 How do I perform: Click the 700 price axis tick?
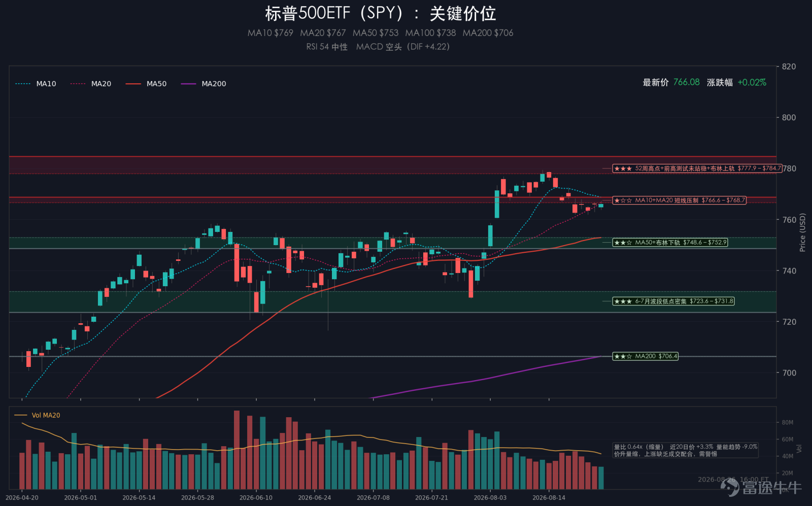tap(789, 373)
